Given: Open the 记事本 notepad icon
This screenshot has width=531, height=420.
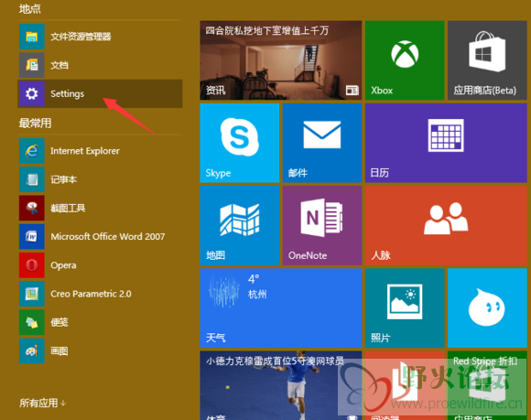Looking at the screenshot, I should [31, 179].
